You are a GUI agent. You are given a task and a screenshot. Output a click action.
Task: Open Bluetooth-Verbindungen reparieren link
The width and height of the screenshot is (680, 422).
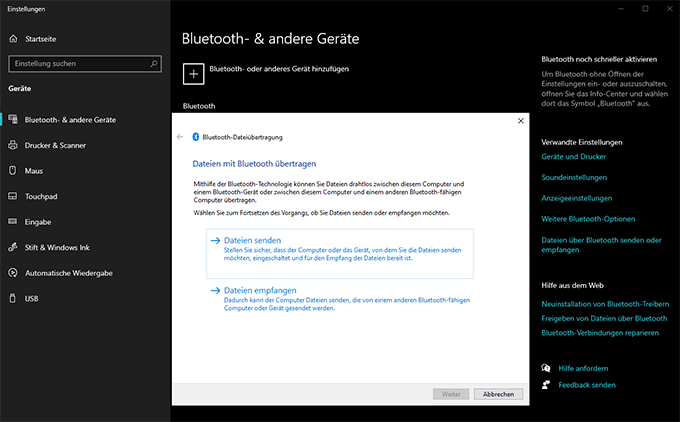click(x=600, y=333)
